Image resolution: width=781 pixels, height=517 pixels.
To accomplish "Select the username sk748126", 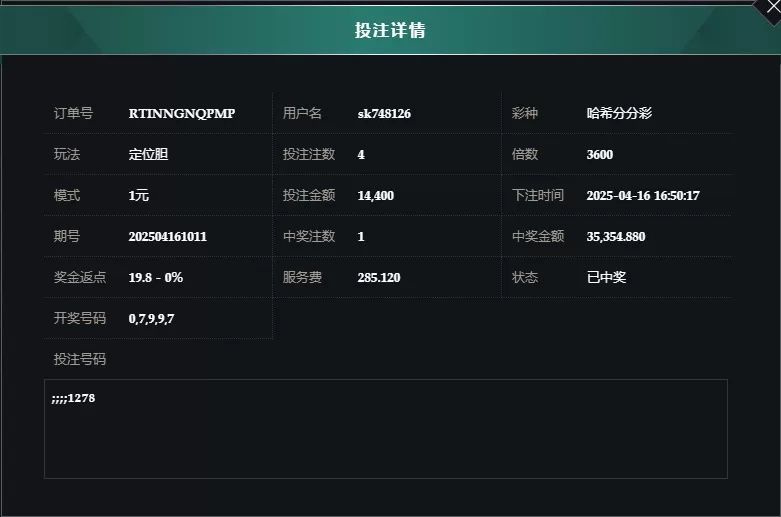I will click(384, 114).
